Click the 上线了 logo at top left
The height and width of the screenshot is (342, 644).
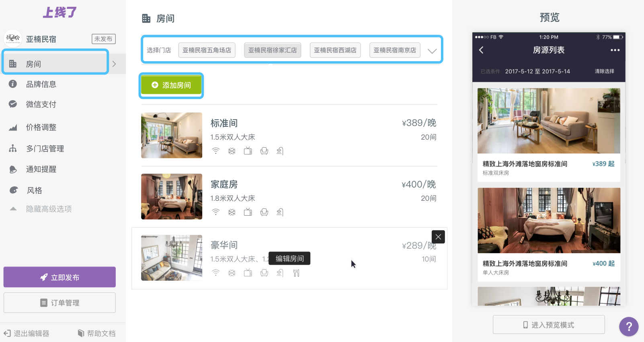[59, 12]
